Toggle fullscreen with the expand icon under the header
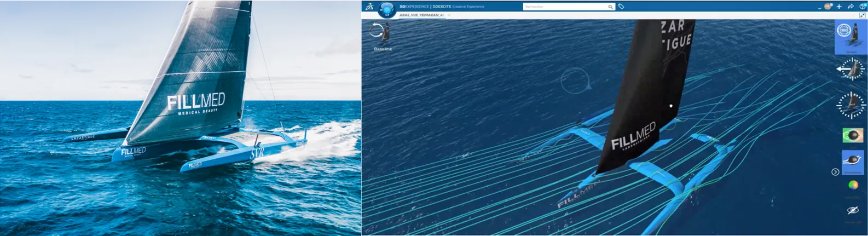The width and height of the screenshot is (868, 236). pos(863,15)
